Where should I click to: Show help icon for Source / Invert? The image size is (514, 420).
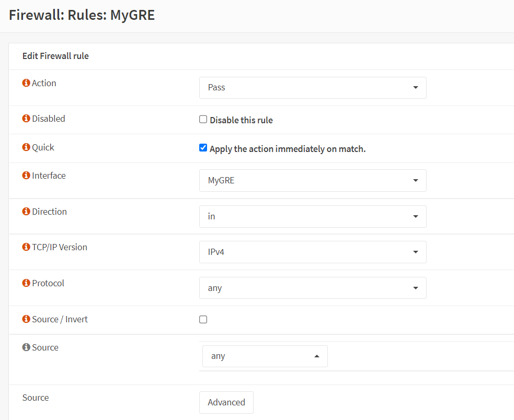[x=26, y=319]
